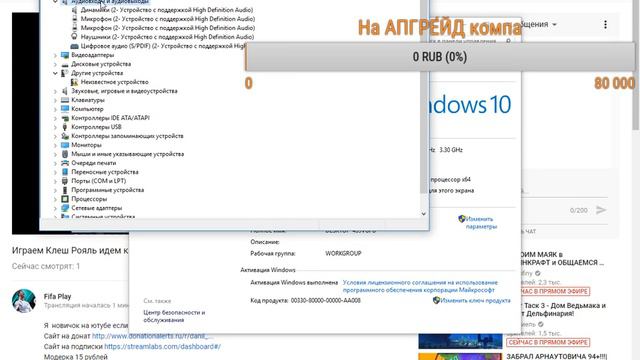Click the Очереди печати printer icon

(x=64, y=163)
